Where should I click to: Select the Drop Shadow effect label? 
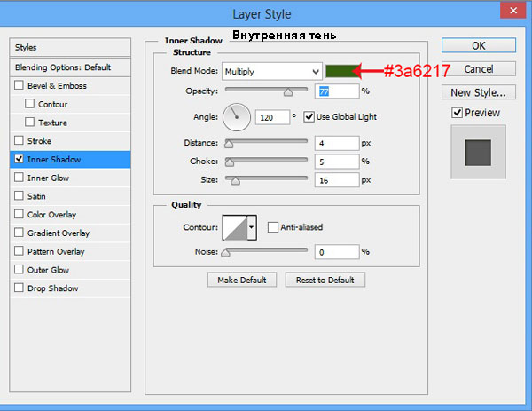pyautogui.click(x=53, y=288)
